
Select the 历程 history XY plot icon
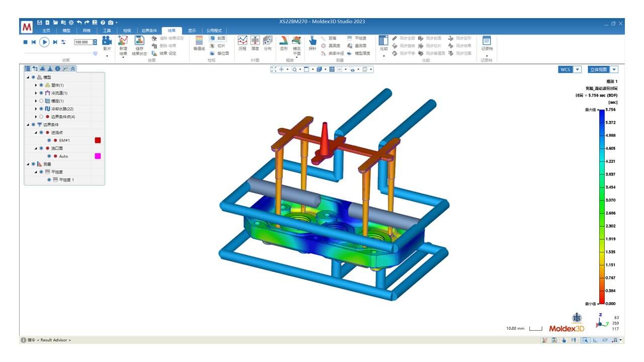pyautogui.click(x=243, y=42)
